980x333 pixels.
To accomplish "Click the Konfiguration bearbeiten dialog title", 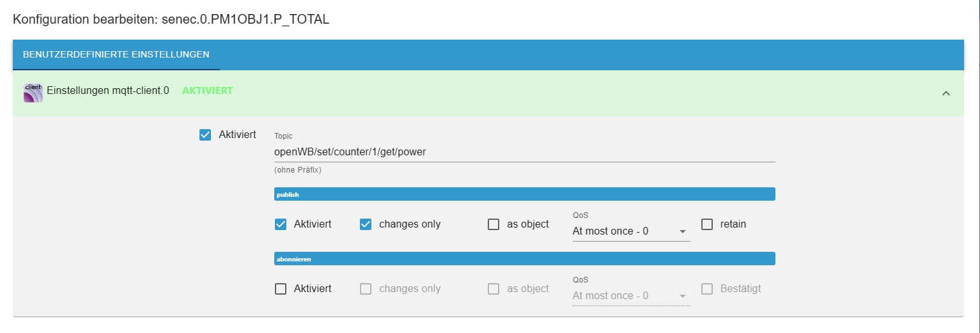I will [171, 19].
